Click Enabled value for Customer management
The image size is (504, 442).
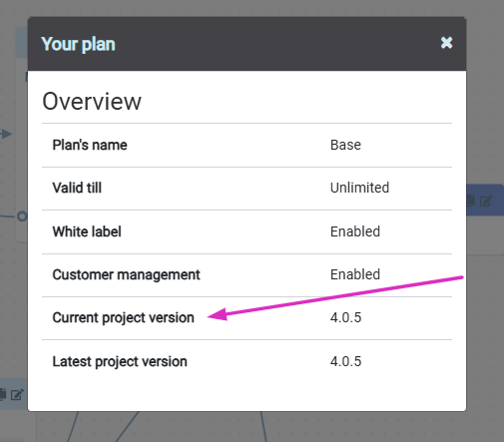pyautogui.click(x=355, y=274)
